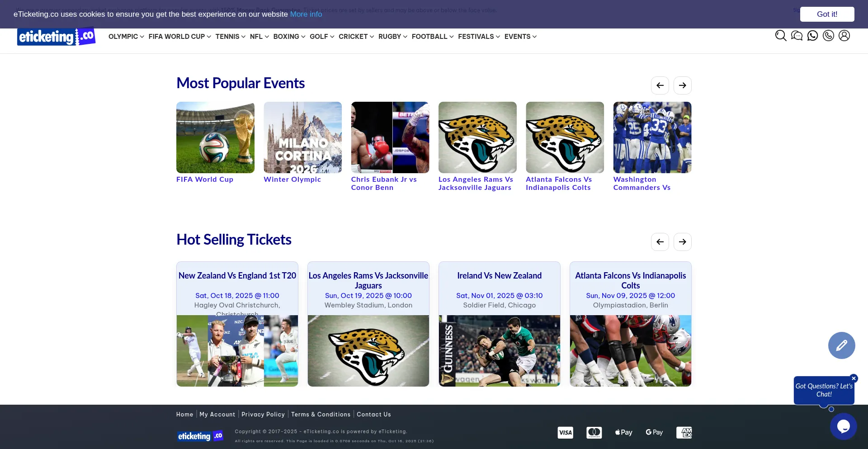Open the Washington Commanders players thumbnail
868x449 pixels.
[652, 137]
